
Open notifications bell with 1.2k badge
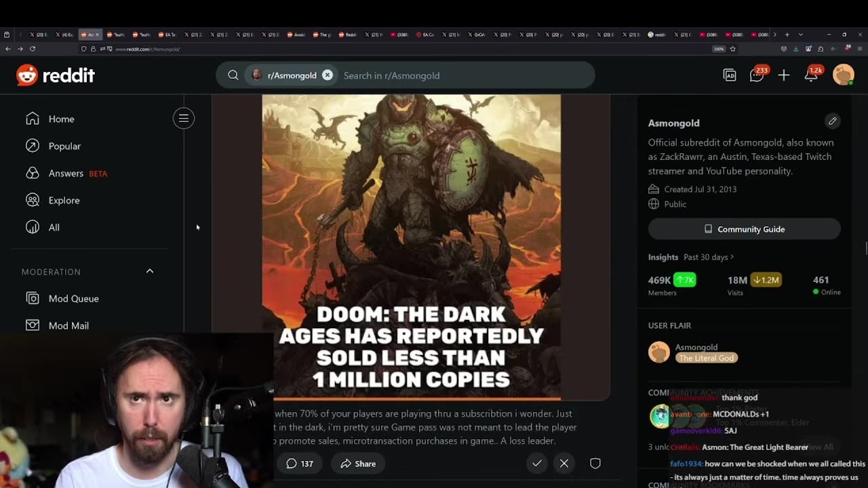(x=811, y=75)
